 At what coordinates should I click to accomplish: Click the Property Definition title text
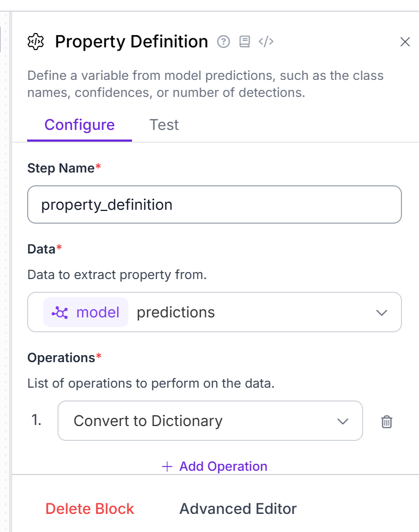(x=132, y=42)
